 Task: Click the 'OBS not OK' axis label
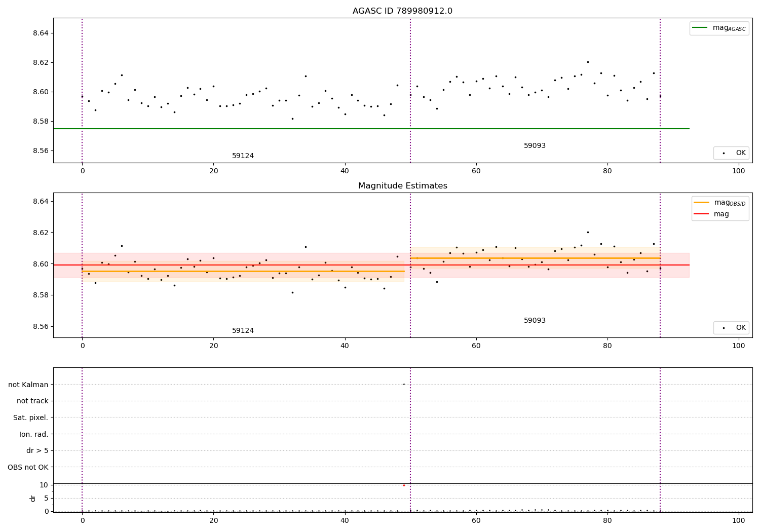pyautogui.click(x=28, y=467)
